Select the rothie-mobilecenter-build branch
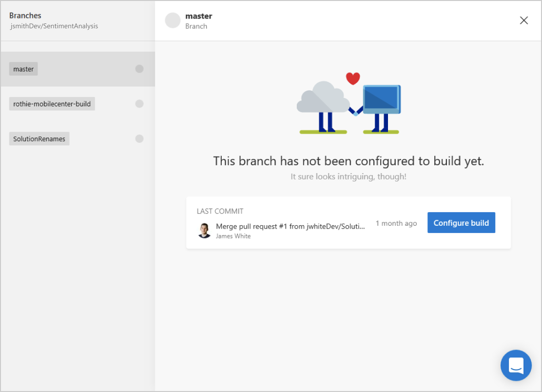 (52, 104)
